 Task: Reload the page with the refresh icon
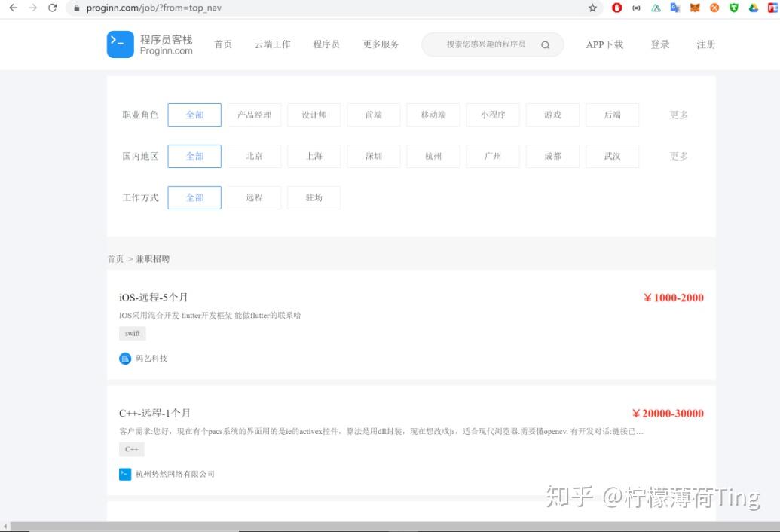(x=52, y=8)
